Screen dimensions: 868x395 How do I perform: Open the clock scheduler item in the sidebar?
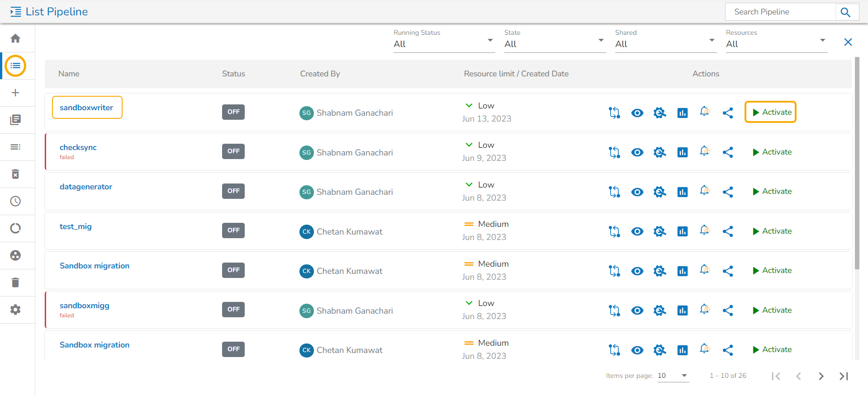tap(15, 201)
